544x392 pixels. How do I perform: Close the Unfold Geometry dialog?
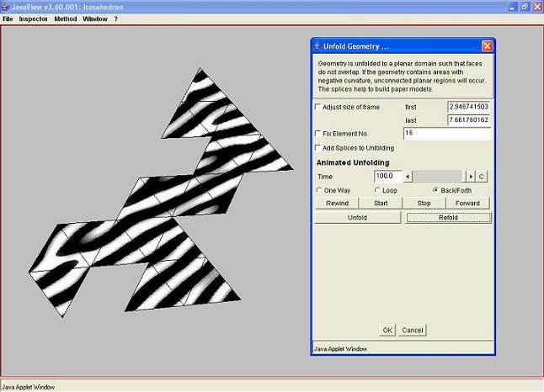[487, 46]
